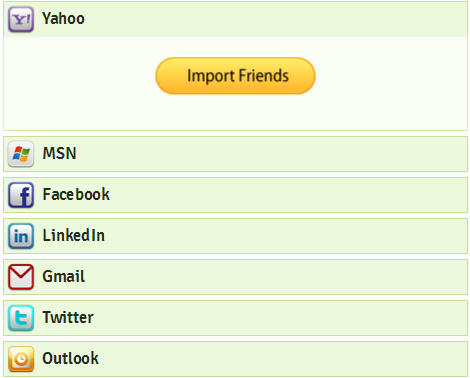Image resolution: width=470 pixels, height=378 pixels.
Task: Select the MSN label text
Action: pos(60,154)
